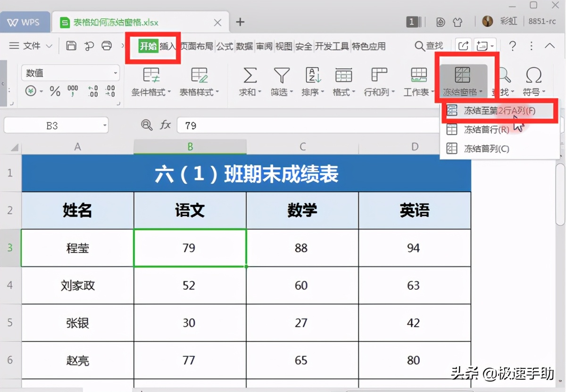Click the magnifier Find icon in ribbon
This screenshot has width=566, height=392.
point(505,75)
